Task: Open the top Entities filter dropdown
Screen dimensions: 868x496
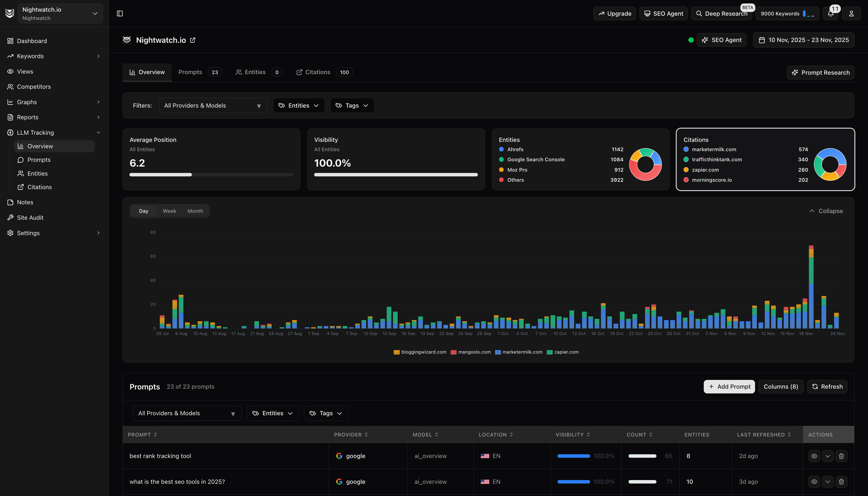Action: [x=298, y=106]
